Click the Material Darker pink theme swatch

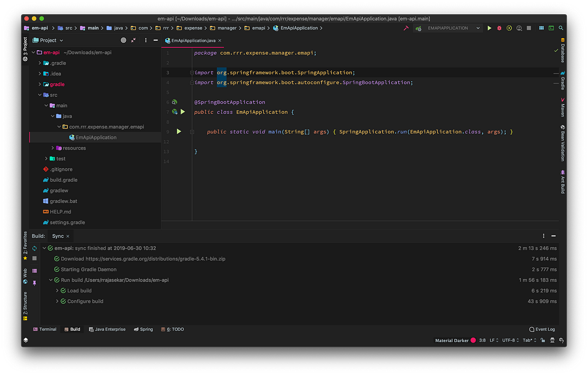click(x=473, y=340)
